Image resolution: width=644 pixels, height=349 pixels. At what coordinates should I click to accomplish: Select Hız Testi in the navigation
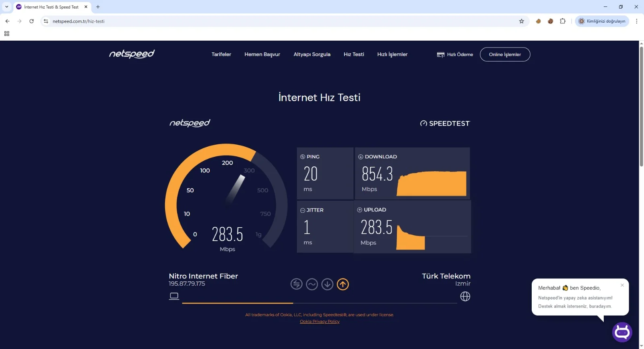[354, 54]
